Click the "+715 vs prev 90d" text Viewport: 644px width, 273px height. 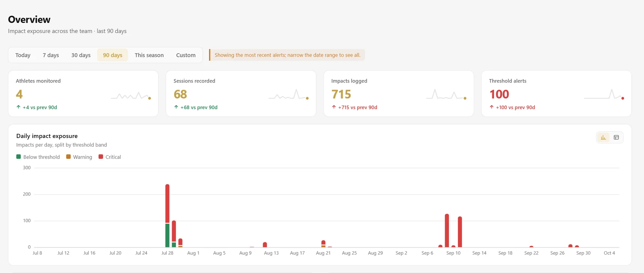tap(358, 107)
